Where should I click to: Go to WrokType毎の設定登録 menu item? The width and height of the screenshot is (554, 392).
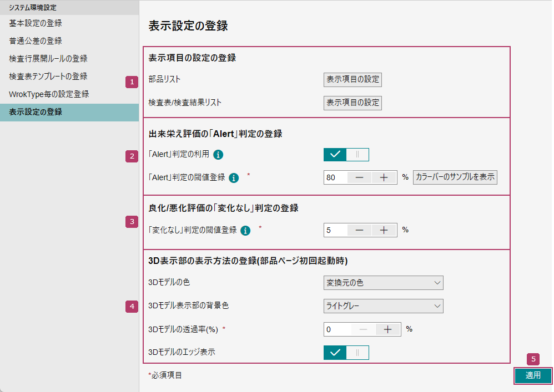tap(49, 94)
